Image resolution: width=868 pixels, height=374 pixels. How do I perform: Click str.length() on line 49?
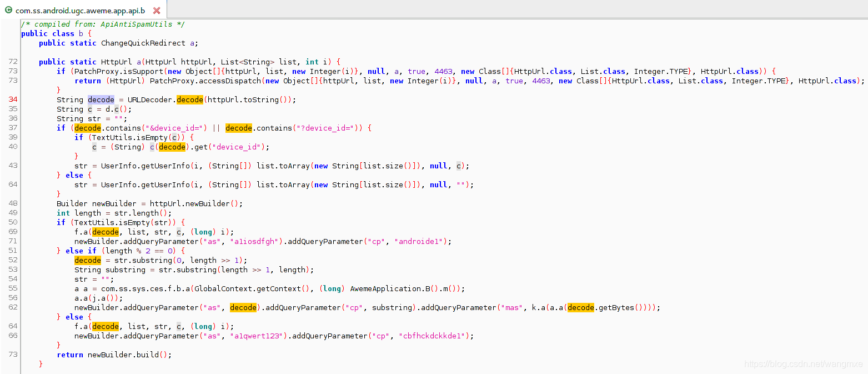click(x=141, y=213)
